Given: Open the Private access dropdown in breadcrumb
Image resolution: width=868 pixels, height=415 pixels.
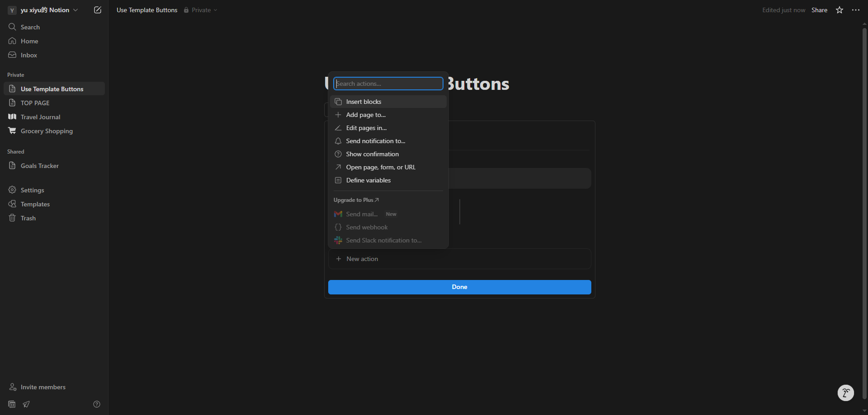Looking at the screenshot, I should [201, 10].
